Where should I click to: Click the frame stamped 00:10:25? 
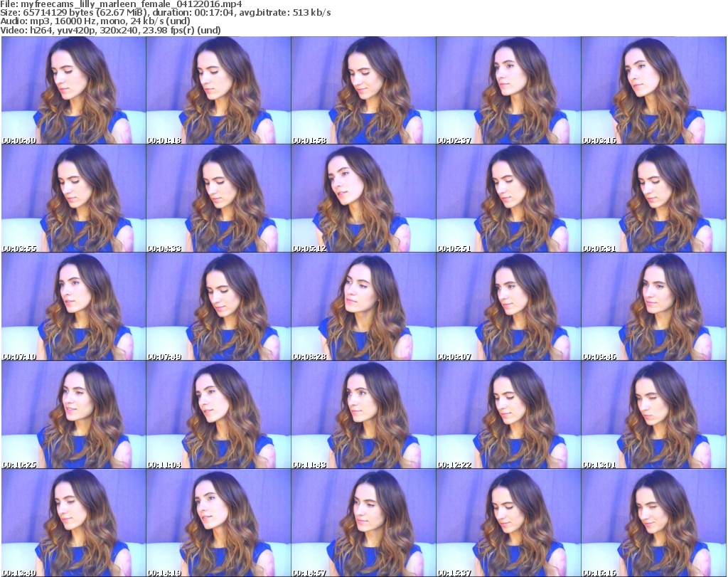click(73, 415)
